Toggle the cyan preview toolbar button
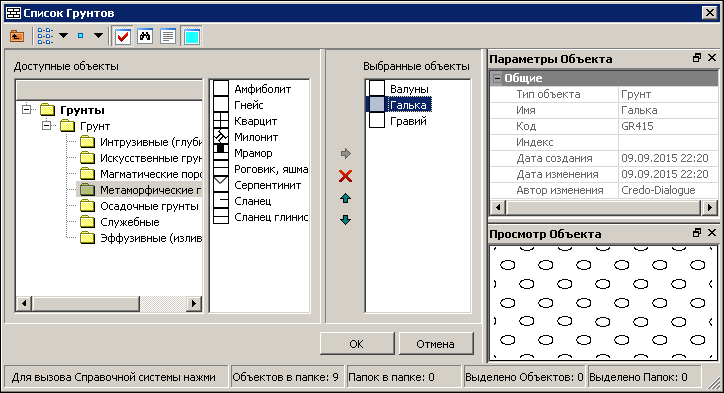This screenshot has width=724, height=393. pyautogui.click(x=192, y=36)
